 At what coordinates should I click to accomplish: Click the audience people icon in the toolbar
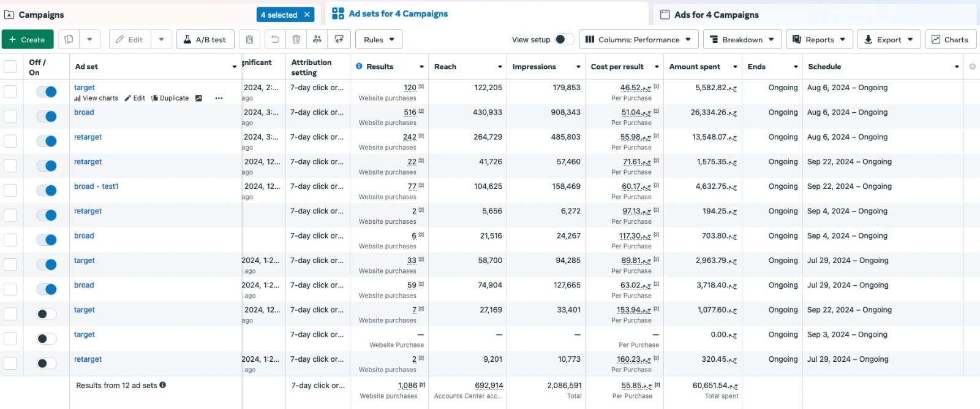[317, 39]
